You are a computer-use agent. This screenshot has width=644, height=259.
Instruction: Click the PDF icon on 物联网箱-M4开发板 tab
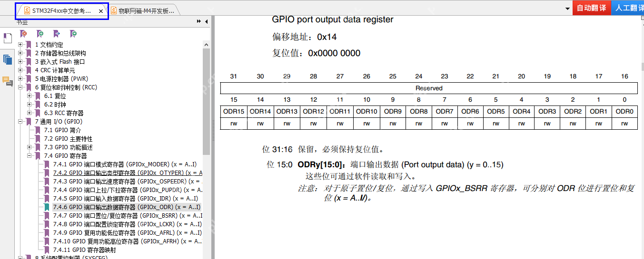[x=114, y=10]
